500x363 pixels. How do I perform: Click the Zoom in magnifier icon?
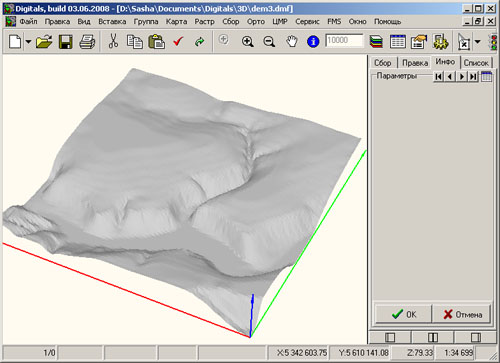tap(247, 42)
